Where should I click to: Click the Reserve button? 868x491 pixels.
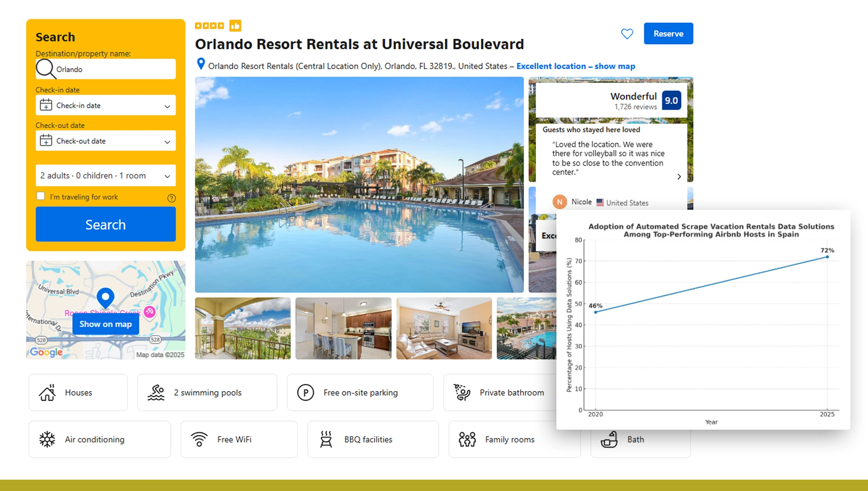[668, 34]
